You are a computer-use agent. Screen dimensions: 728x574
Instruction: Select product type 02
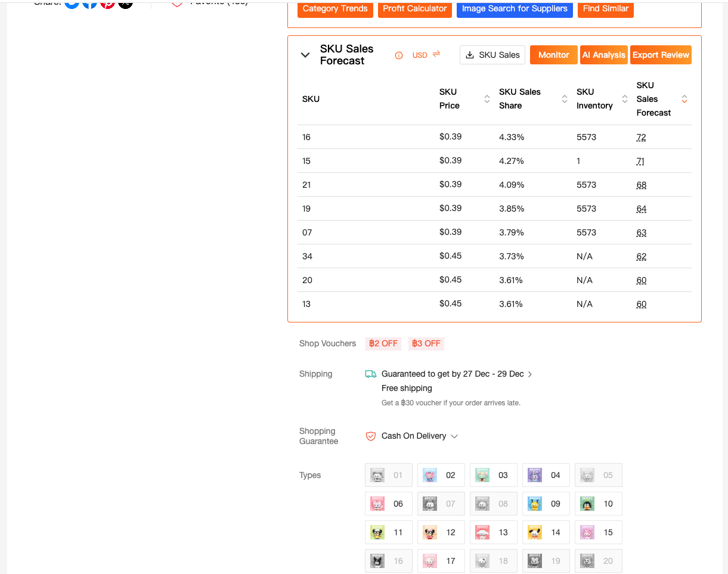tap(441, 475)
